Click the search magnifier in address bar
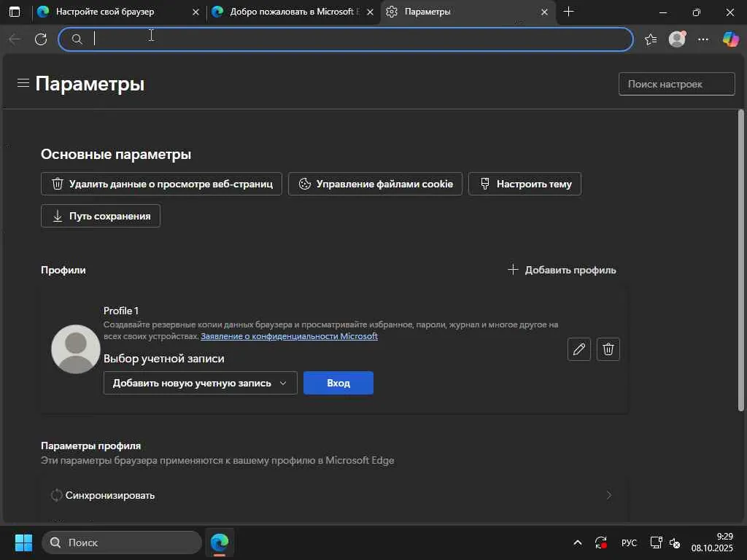 click(x=77, y=39)
